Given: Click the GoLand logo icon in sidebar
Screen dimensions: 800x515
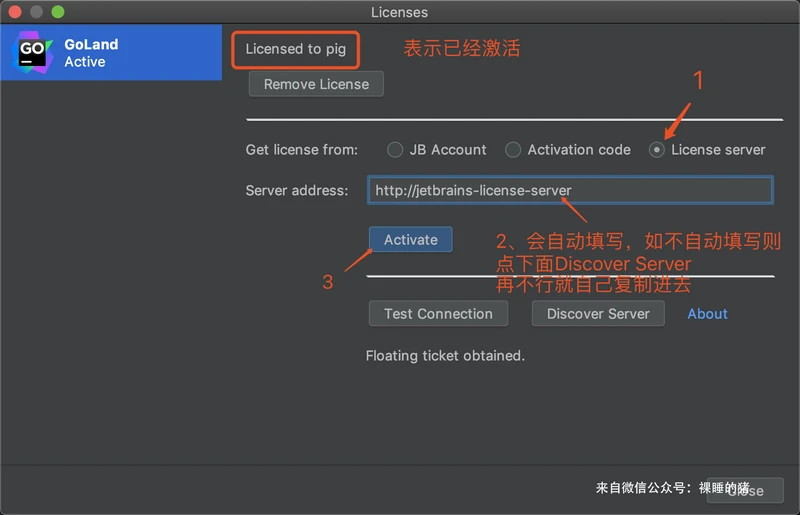Looking at the screenshot, I should [31, 53].
